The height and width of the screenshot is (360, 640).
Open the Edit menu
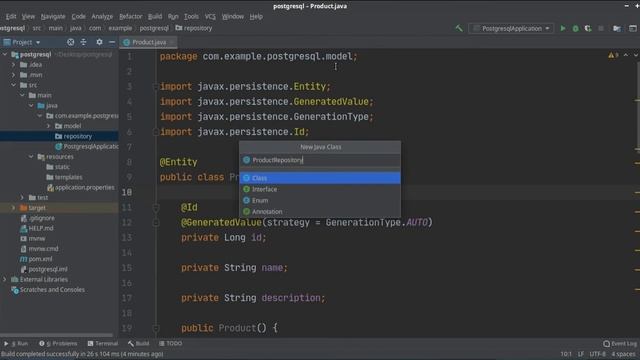tap(11, 16)
